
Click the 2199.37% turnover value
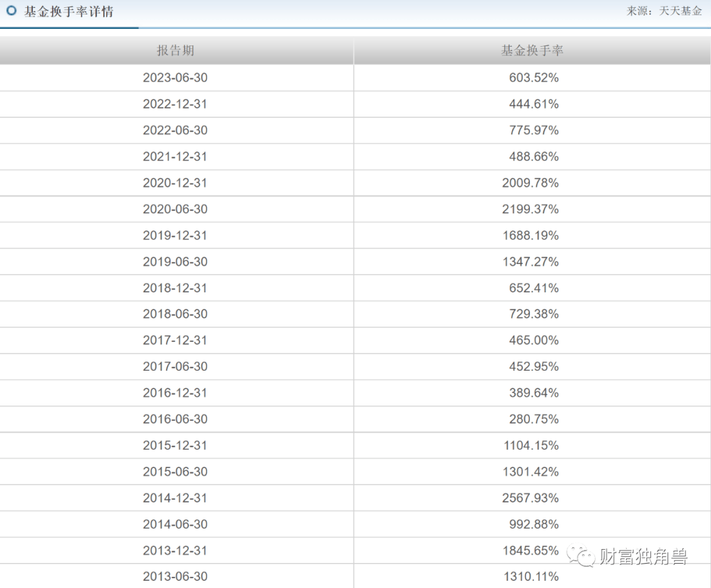coord(530,209)
